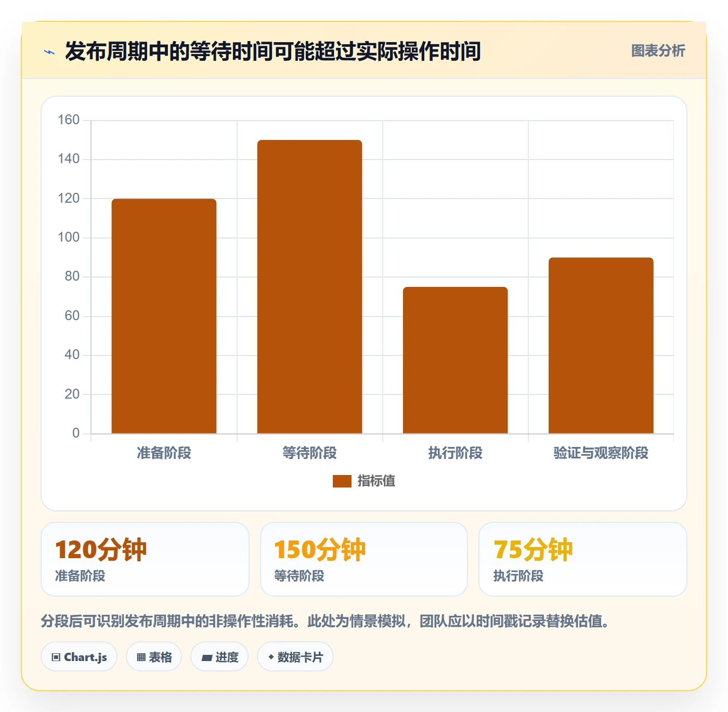The height and width of the screenshot is (712, 728).
Task: Click the grid icon in 表格 chip
Action: [141, 657]
